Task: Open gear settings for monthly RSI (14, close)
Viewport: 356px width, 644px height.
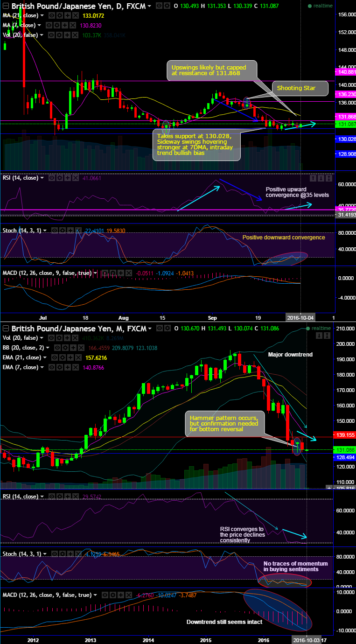Action: coord(60,497)
